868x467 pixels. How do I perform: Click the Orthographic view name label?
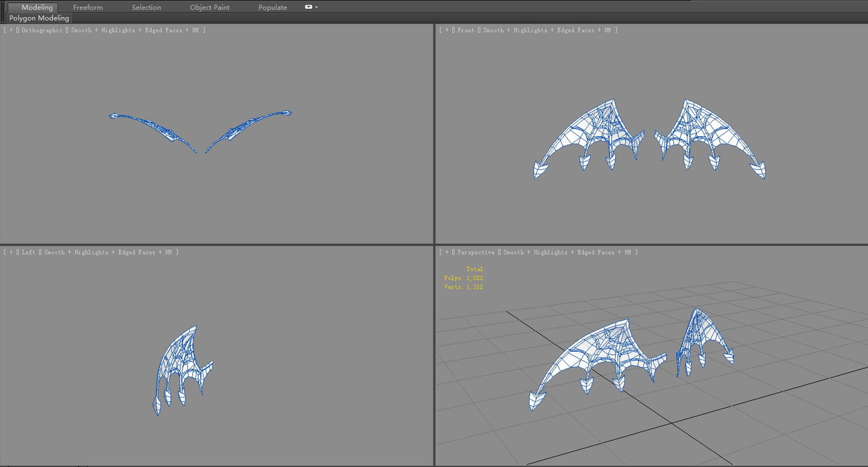pyautogui.click(x=42, y=30)
